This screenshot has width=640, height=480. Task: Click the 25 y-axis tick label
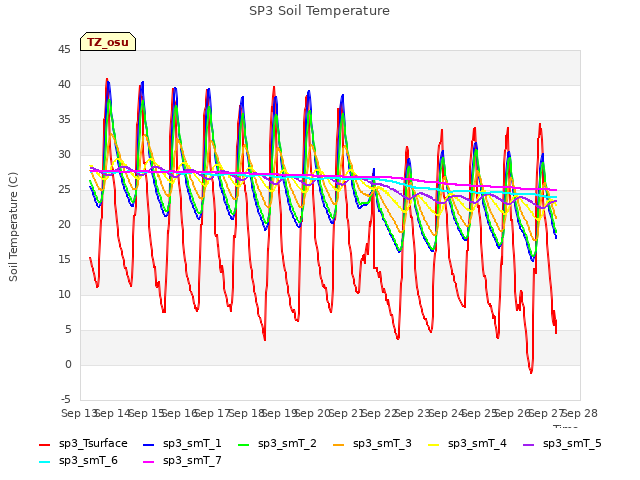pyautogui.click(x=64, y=190)
